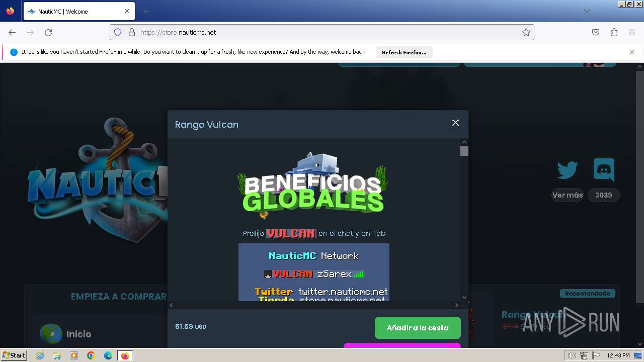Open the Action Center flag icon

click(595, 355)
